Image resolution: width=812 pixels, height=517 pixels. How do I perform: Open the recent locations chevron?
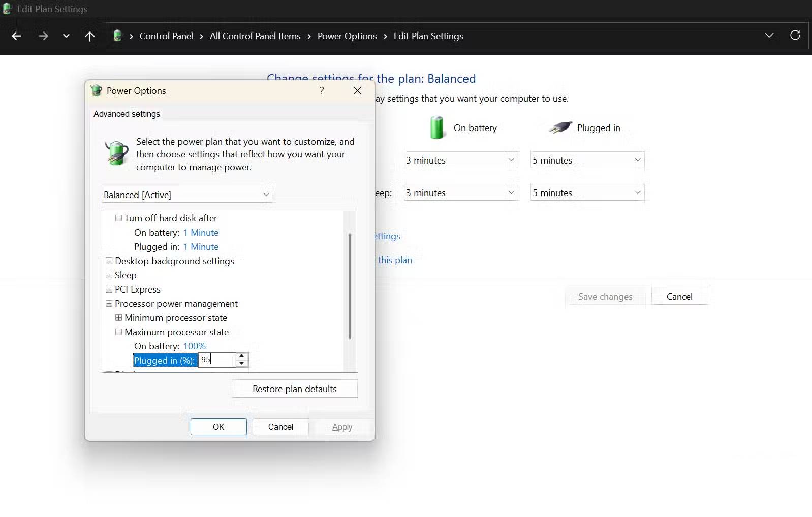point(66,36)
